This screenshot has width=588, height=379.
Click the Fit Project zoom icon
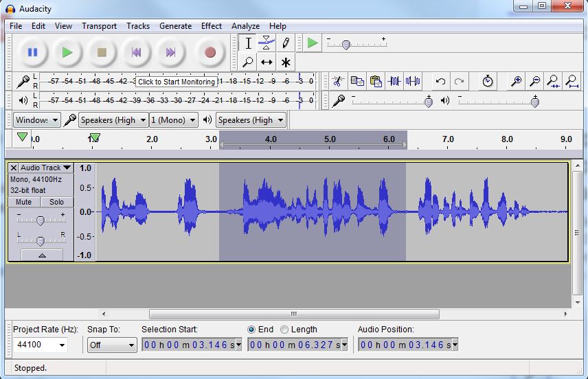(x=572, y=81)
